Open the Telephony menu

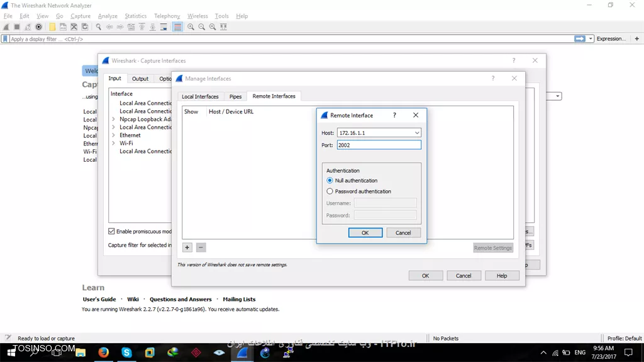click(167, 16)
